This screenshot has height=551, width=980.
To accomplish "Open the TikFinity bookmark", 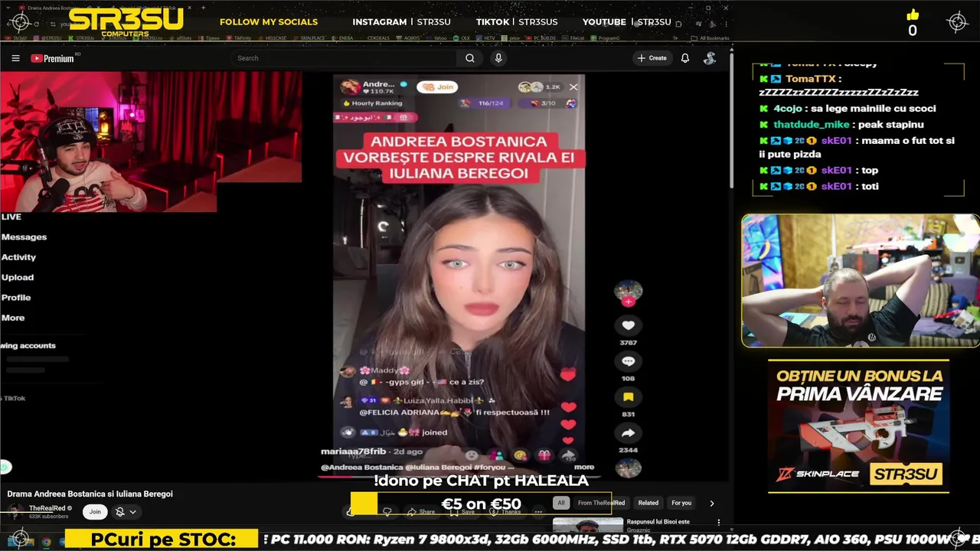I will [237, 37].
